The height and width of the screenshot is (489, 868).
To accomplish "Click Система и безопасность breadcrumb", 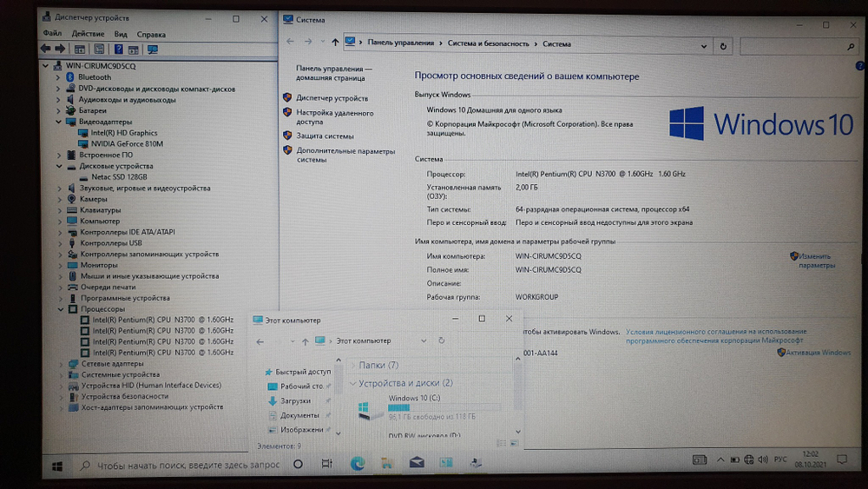I will pos(488,43).
